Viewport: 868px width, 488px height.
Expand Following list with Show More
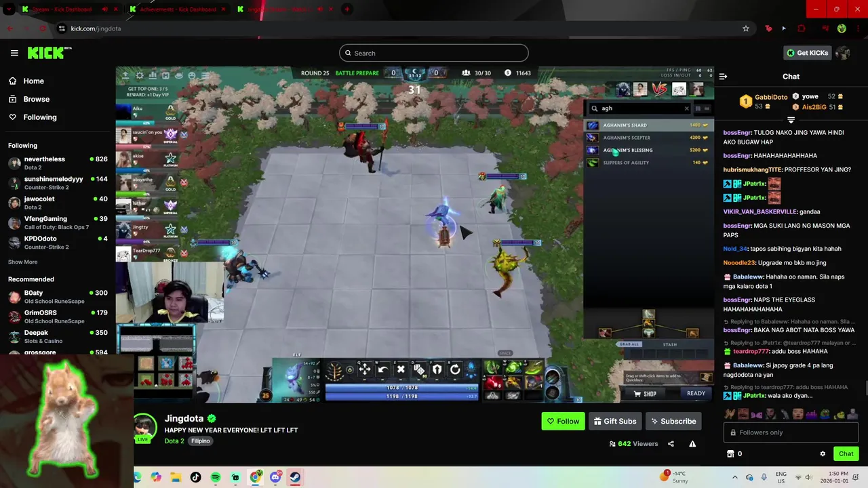click(23, 262)
